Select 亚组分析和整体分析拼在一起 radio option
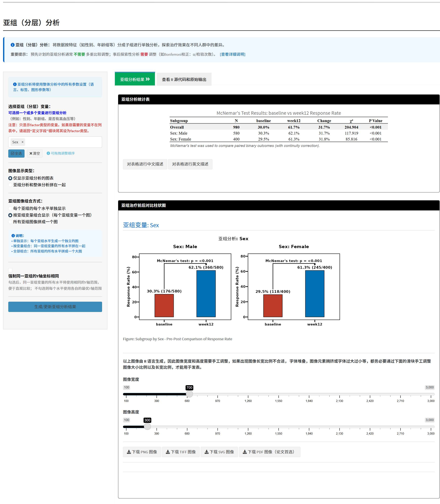440x504 pixels. [10, 185]
